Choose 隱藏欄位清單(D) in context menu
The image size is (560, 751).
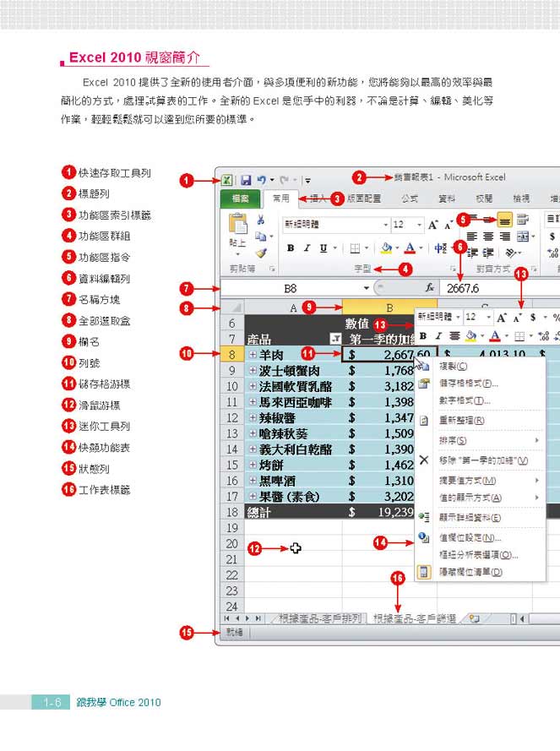click(x=480, y=572)
